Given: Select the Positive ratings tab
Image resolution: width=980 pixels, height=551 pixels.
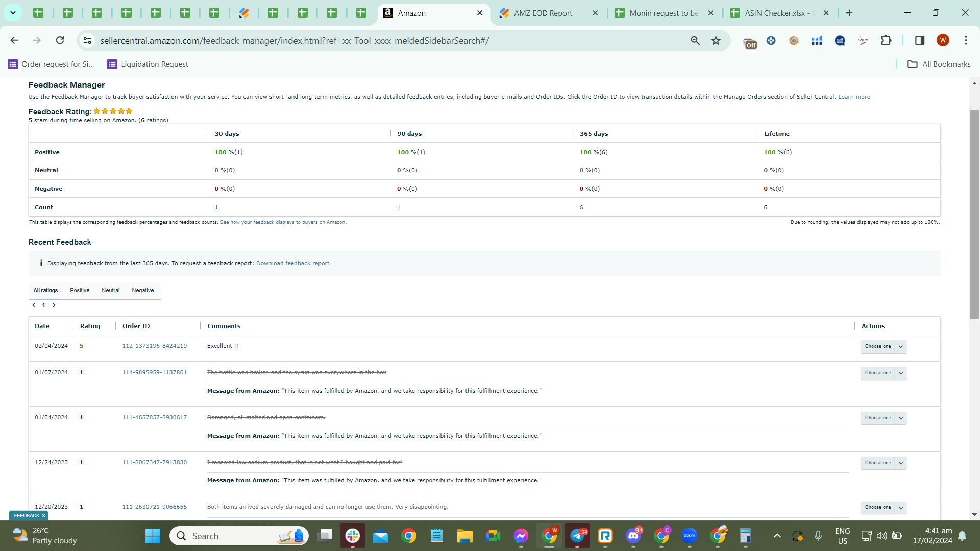Looking at the screenshot, I should click(80, 290).
